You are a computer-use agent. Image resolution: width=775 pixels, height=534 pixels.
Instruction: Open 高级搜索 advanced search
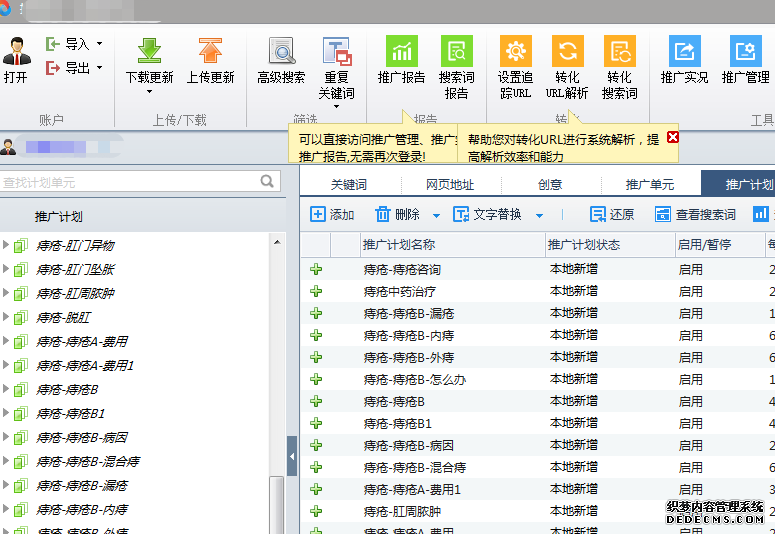pos(281,52)
